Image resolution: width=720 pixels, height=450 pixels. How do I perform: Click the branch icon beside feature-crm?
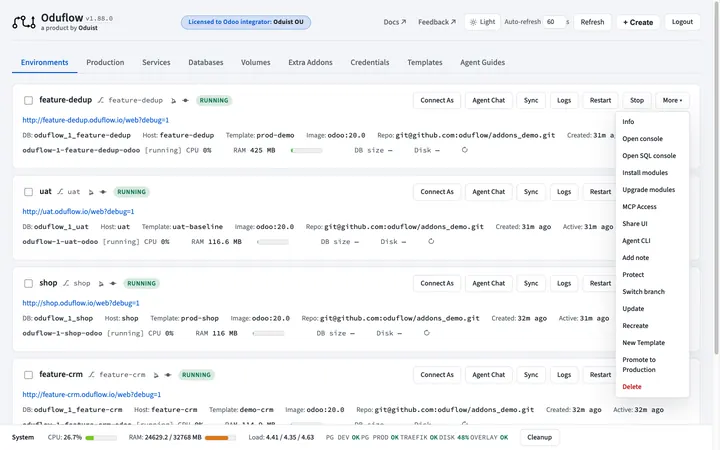(x=92, y=375)
